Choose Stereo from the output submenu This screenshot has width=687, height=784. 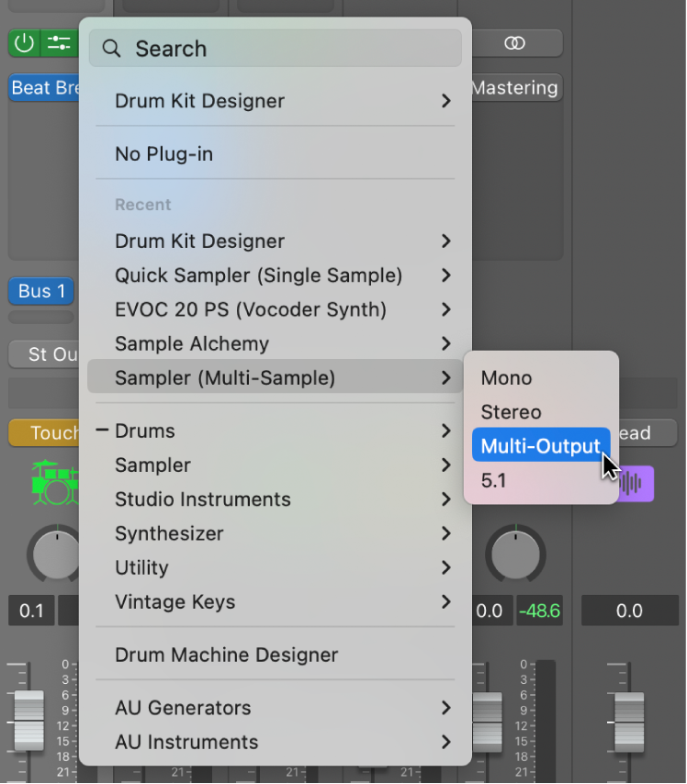tap(510, 411)
